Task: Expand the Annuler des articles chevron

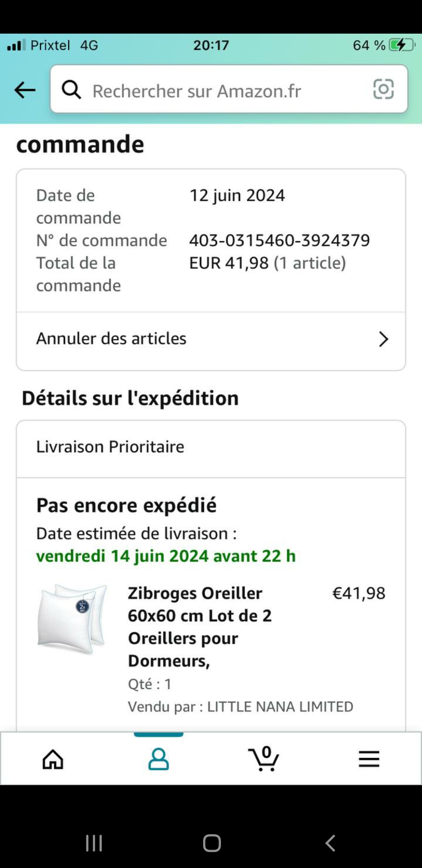Action: point(383,339)
